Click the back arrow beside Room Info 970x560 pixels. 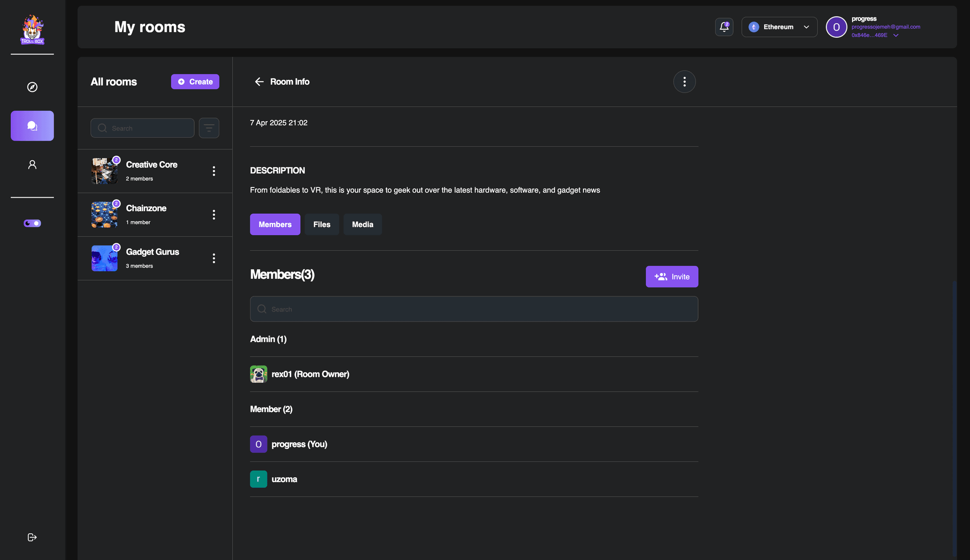pyautogui.click(x=259, y=82)
